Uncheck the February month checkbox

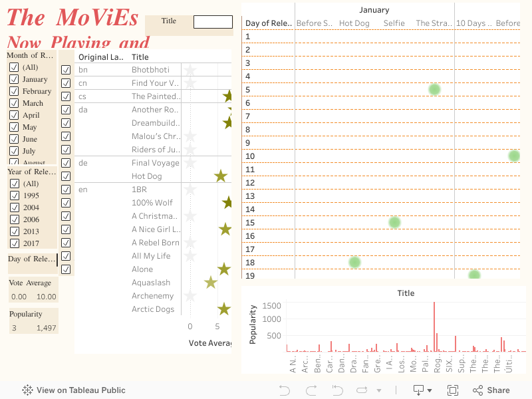click(14, 91)
